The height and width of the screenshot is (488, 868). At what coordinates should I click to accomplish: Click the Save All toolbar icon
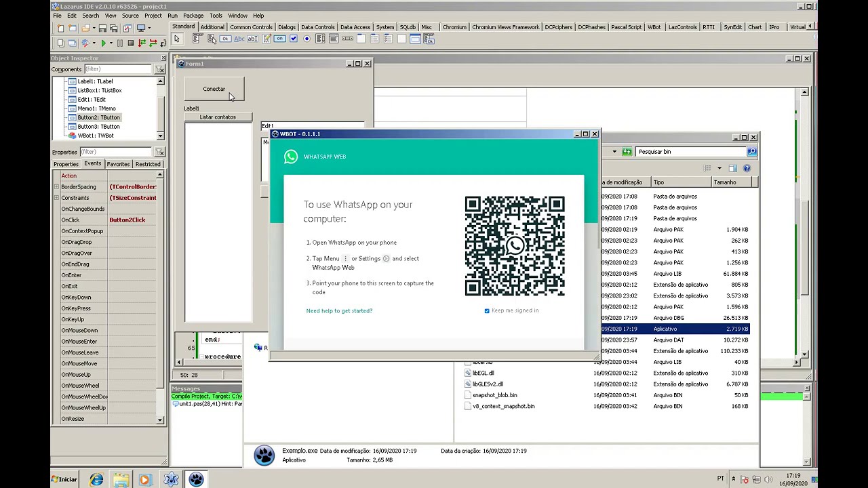click(x=113, y=28)
